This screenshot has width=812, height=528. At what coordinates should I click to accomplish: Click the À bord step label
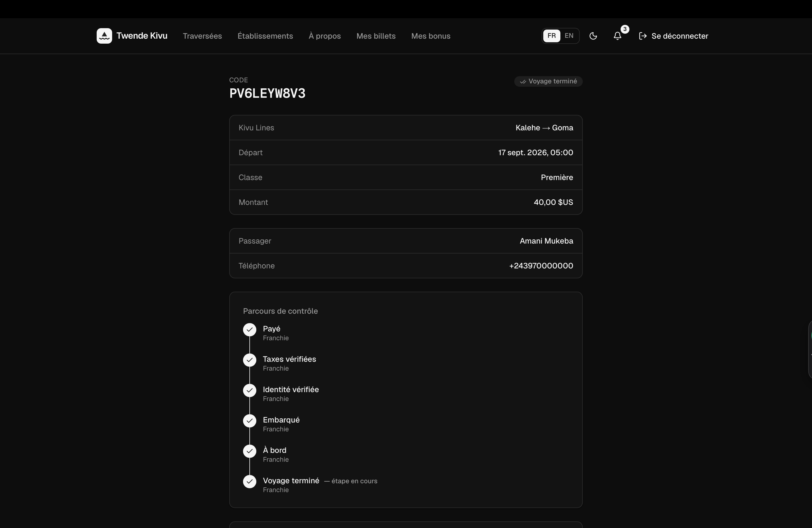click(274, 450)
